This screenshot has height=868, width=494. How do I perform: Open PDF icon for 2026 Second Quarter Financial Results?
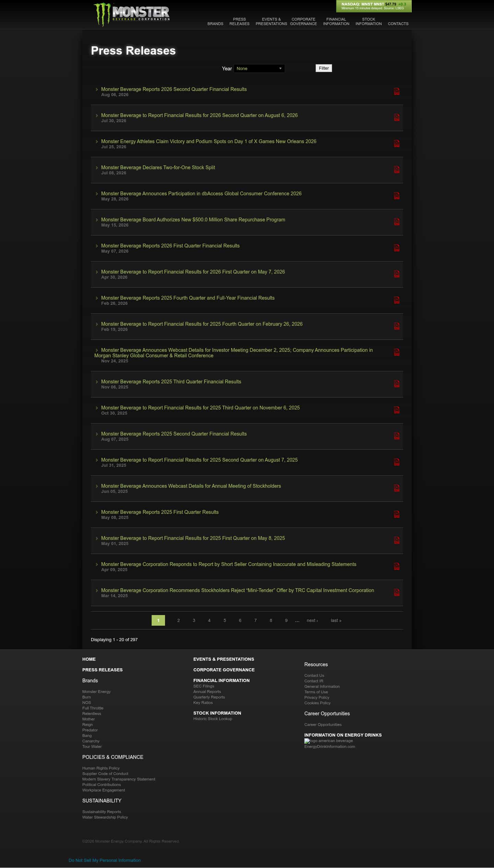click(x=397, y=91)
